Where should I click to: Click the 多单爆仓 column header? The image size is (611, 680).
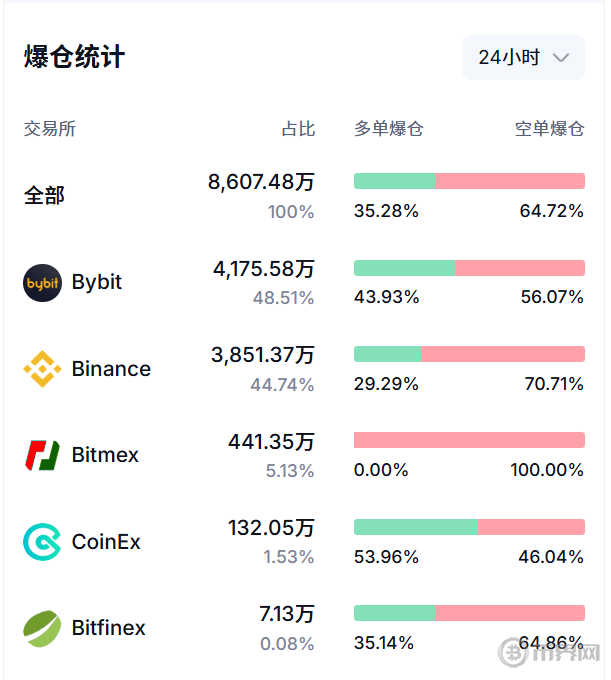(x=389, y=129)
